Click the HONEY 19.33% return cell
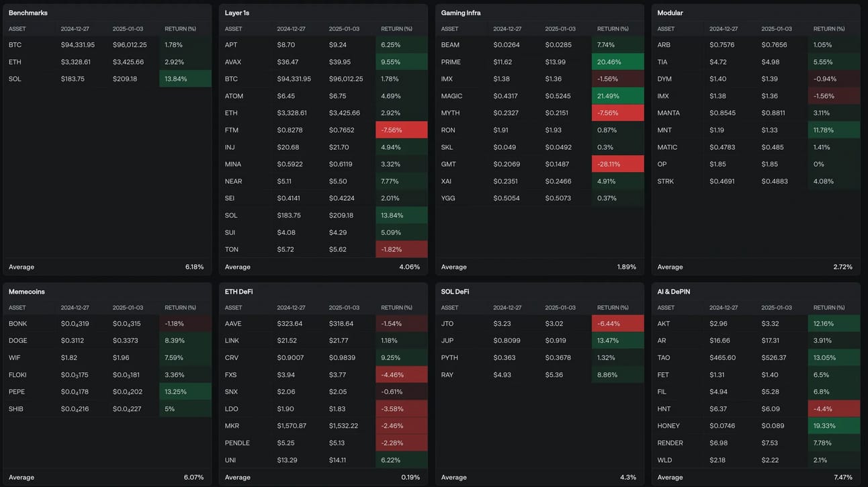The image size is (868, 487). pyautogui.click(x=834, y=426)
